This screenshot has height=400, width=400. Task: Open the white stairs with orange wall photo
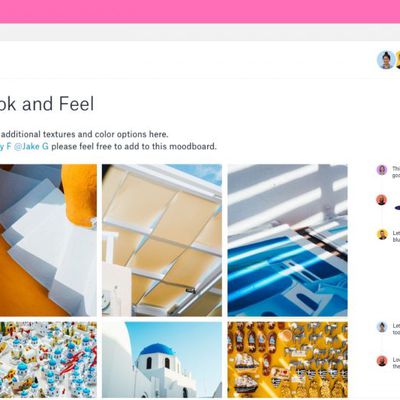[48, 240]
